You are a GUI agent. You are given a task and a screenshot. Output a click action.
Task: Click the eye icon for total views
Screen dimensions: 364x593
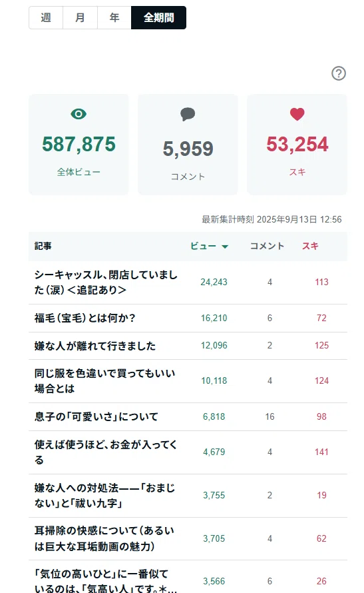(79, 114)
